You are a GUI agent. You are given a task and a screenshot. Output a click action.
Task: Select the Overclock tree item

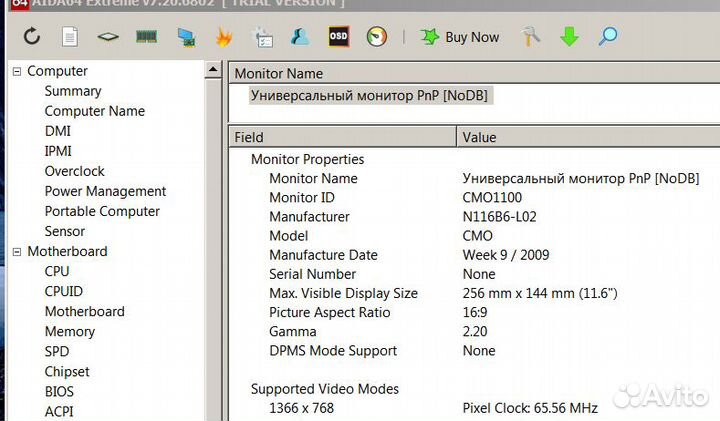coord(74,171)
